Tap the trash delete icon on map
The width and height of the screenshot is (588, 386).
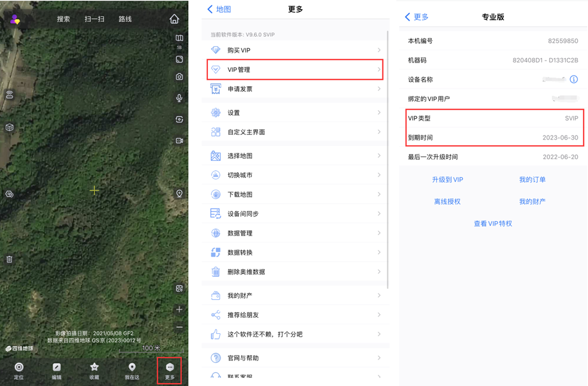tap(9, 259)
